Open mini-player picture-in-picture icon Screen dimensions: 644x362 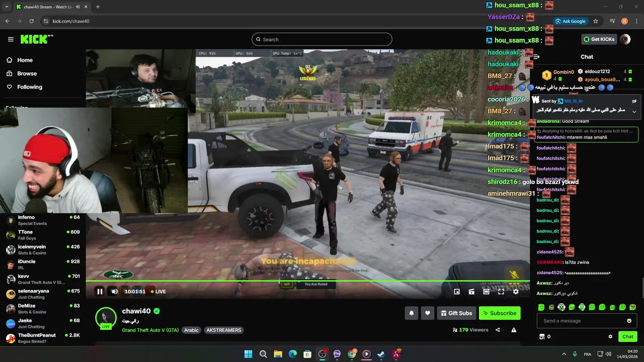click(457, 292)
